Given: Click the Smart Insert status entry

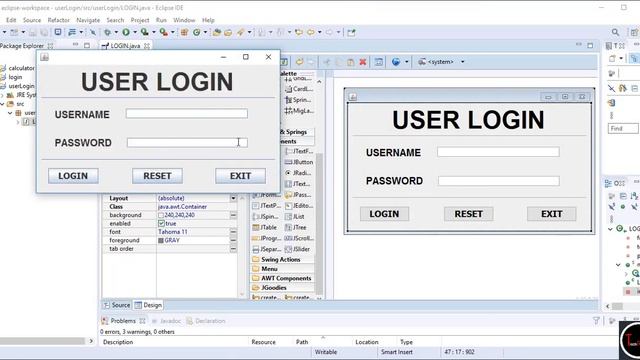Looking at the screenshot, I should [x=397, y=352].
